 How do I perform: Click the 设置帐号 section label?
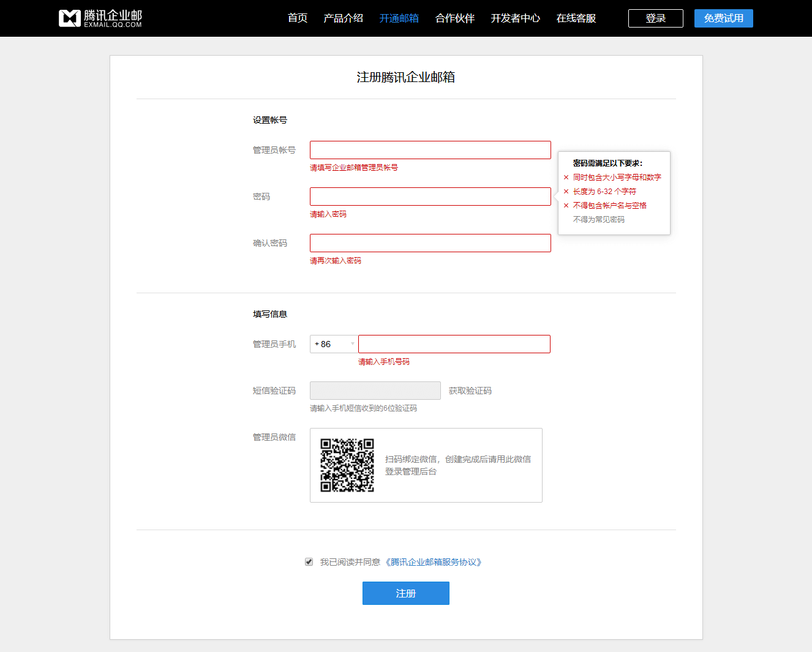270,120
